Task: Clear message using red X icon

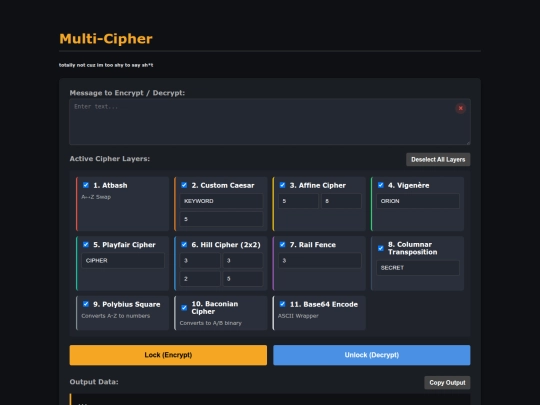Action: [460, 108]
